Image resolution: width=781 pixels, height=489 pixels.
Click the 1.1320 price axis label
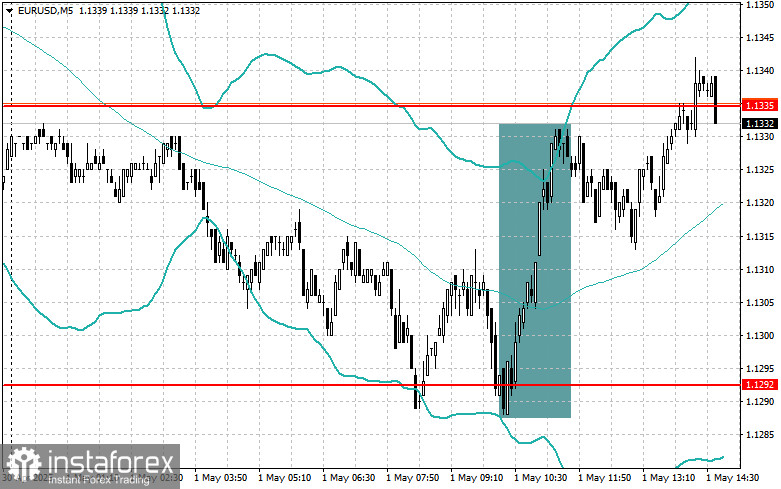tap(760, 203)
